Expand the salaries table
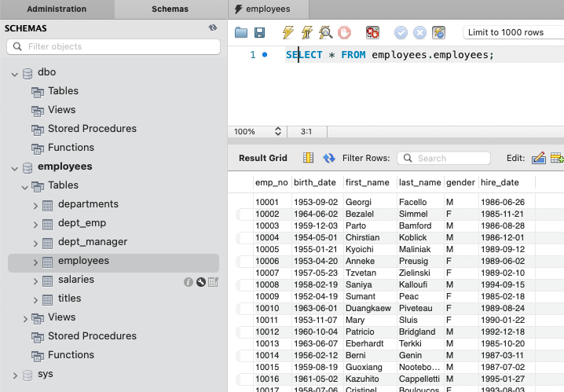The height and width of the screenshot is (392, 564). click(x=35, y=281)
